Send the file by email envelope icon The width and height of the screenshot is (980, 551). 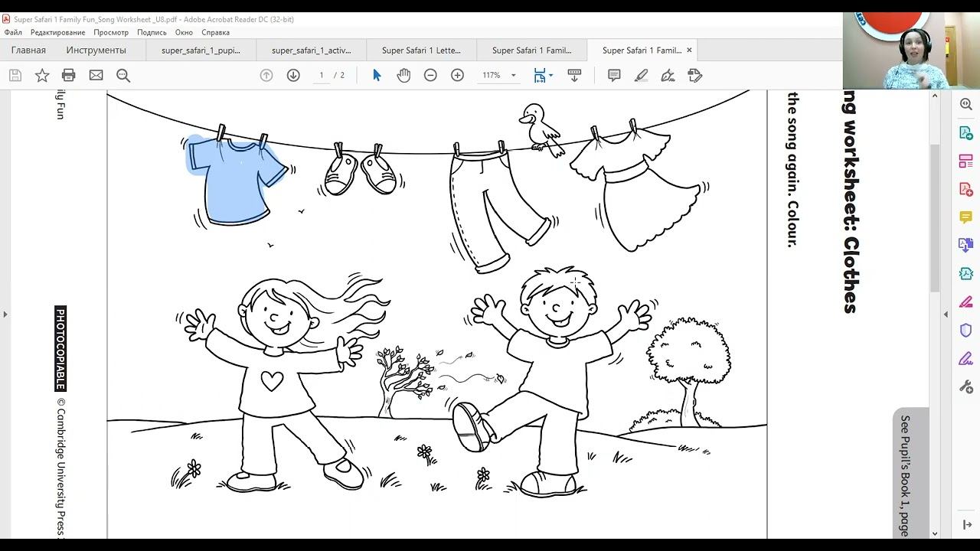coord(96,75)
